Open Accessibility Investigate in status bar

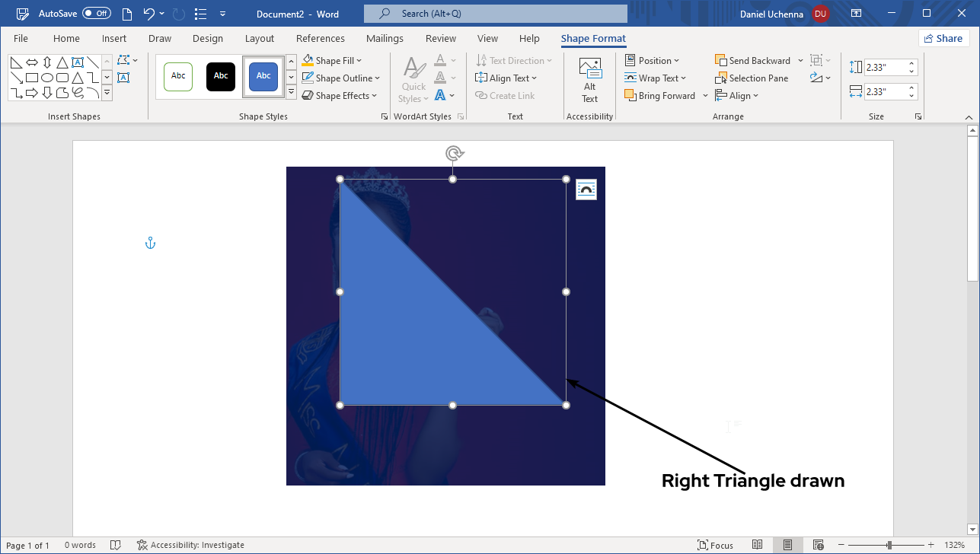(190, 545)
